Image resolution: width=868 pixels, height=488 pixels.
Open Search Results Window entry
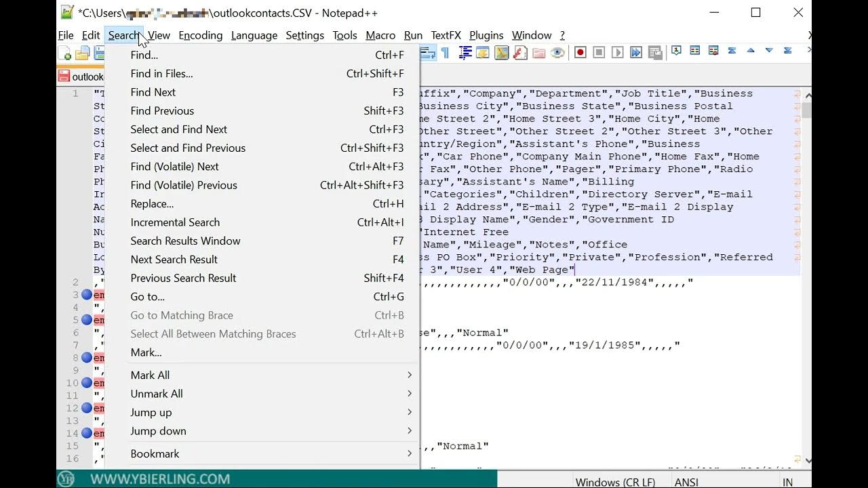pos(262,241)
